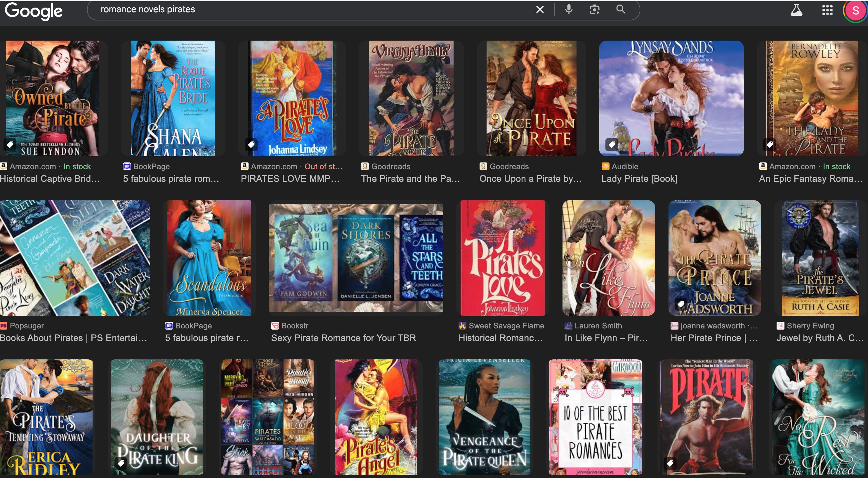
Task: Select 10 of the Best Pirate Romances image
Action: point(595,417)
